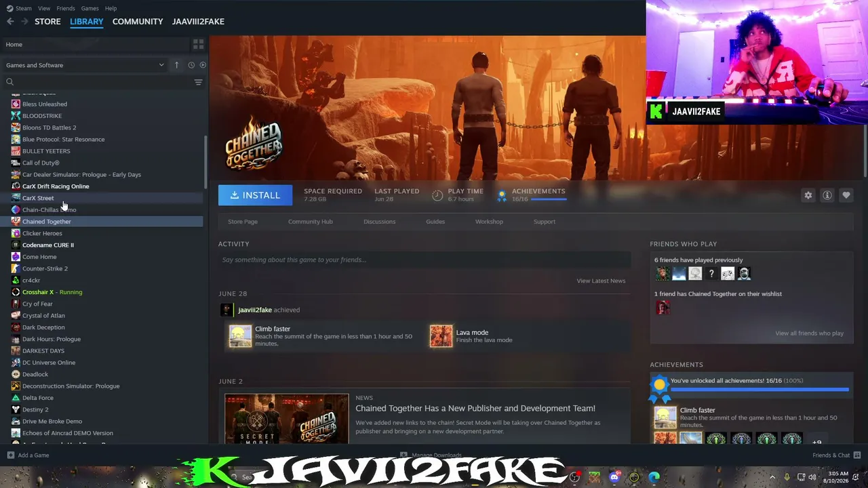Open advanced library filter options icon
The image size is (868, 488).
pyautogui.click(x=198, y=82)
